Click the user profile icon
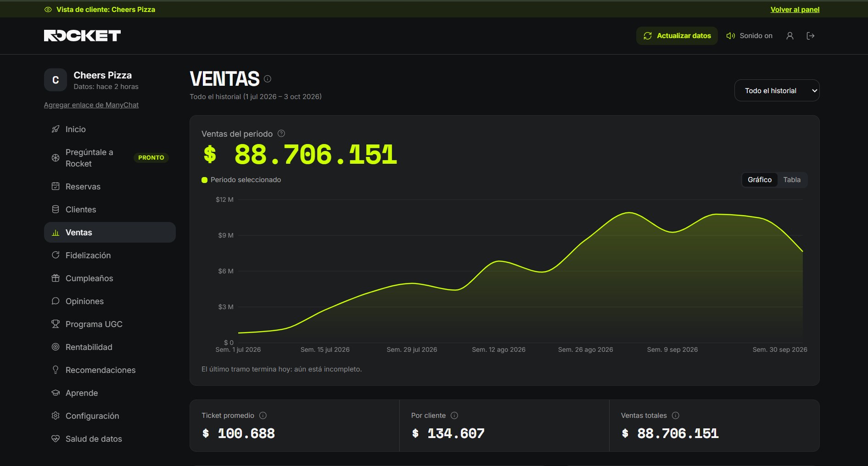 [x=790, y=36]
